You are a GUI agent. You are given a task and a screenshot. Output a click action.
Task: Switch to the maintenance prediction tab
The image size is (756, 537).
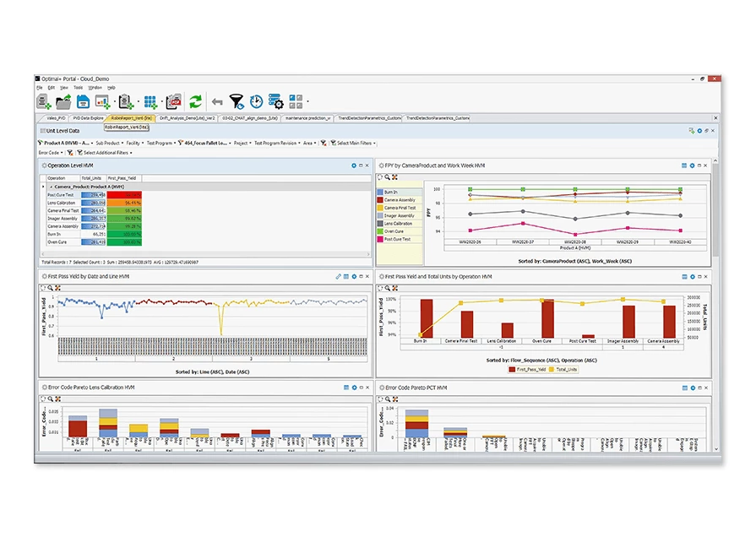coord(307,118)
